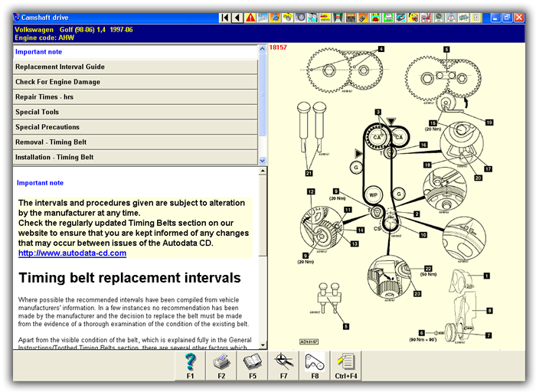Open the red warning triangle icon
The width and height of the screenshot is (536, 392).
click(x=250, y=18)
